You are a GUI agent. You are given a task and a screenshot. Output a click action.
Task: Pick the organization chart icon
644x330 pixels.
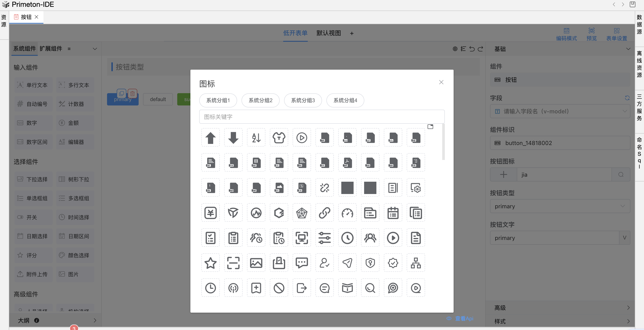click(415, 263)
